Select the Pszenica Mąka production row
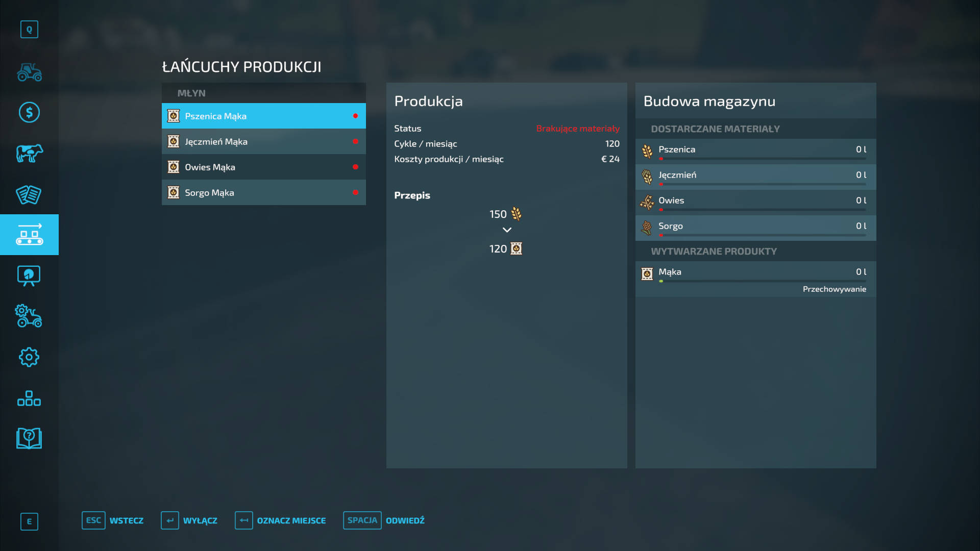The width and height of the screenshot is (980, 551). coord(264,116)
